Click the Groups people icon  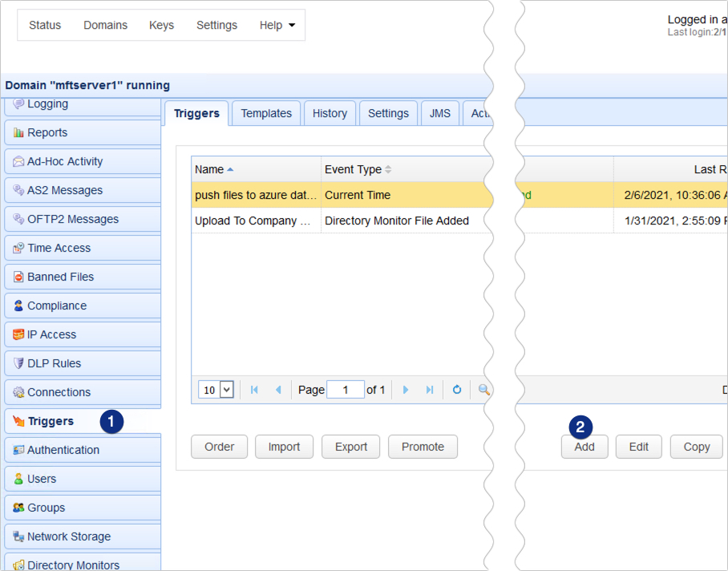click(18, 508)
